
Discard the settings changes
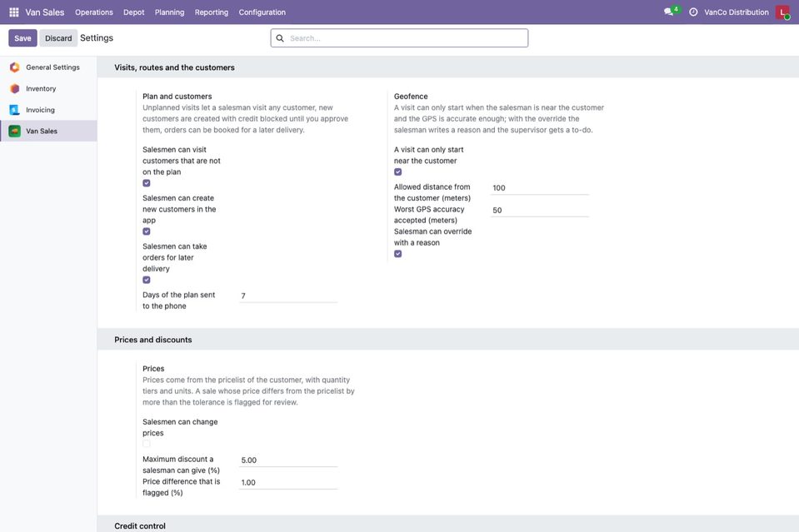pyautogui.click(x=58, y=38)
